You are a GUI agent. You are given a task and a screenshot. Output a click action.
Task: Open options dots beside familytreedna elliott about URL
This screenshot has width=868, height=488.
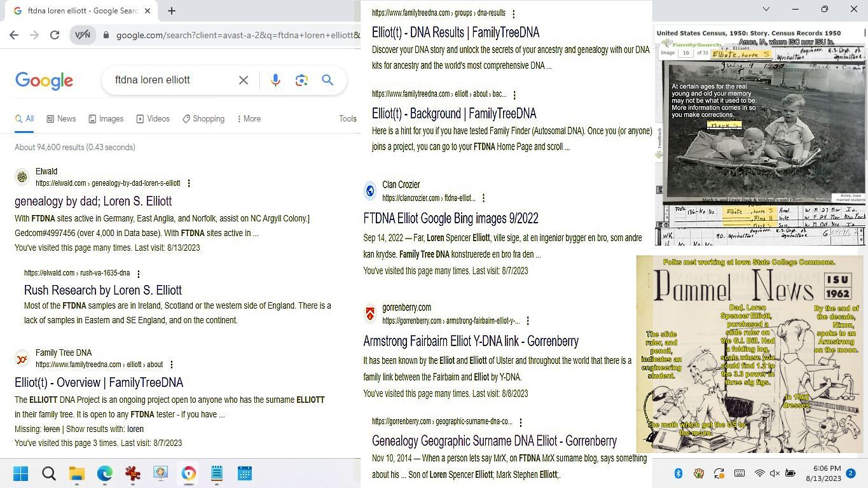172,365
